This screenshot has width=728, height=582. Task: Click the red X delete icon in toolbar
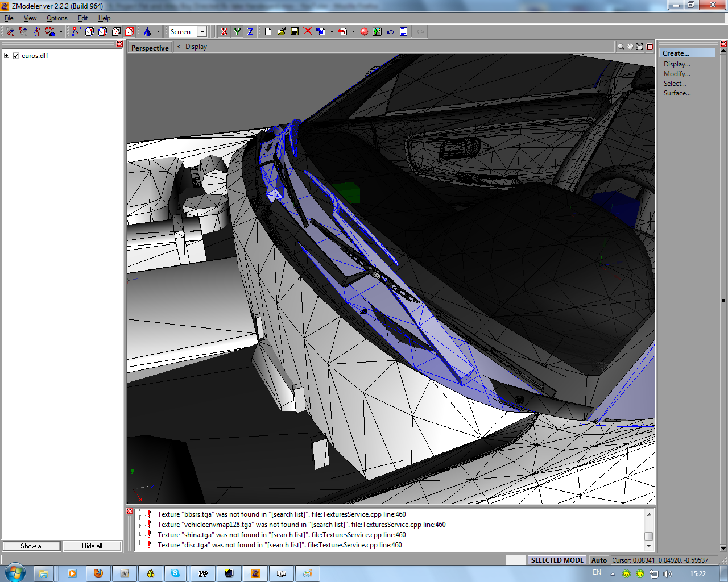(308, 32)
